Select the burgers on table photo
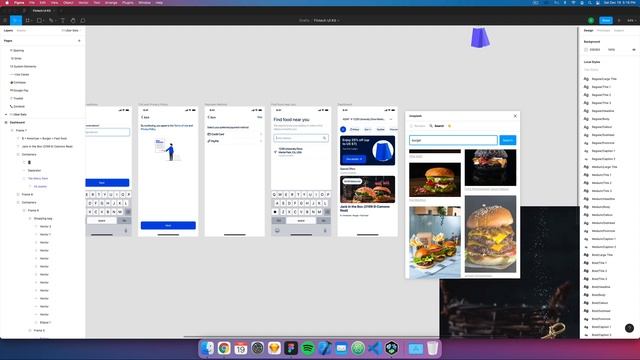Viewport: 640px width, 360px height. [435, 242]
